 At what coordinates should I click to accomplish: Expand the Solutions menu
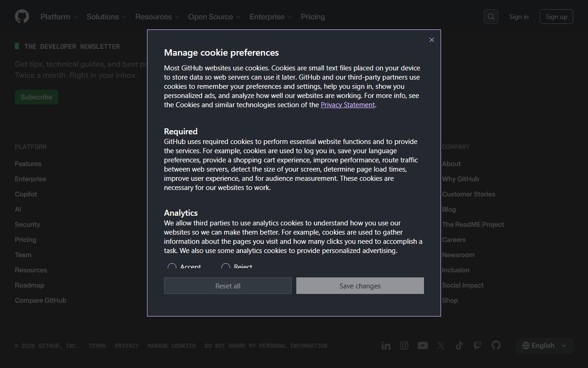pos(107,17)
